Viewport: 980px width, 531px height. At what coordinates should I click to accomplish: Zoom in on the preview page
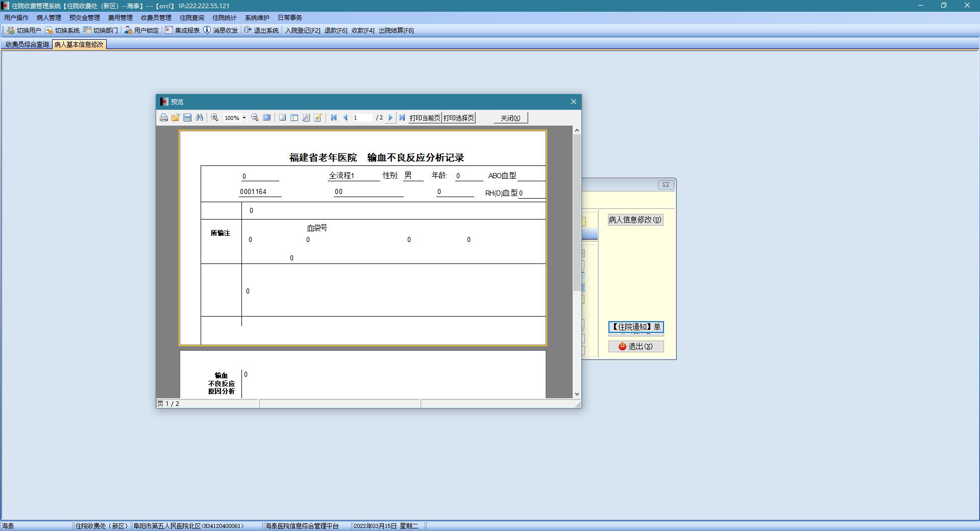coord(215,118)
